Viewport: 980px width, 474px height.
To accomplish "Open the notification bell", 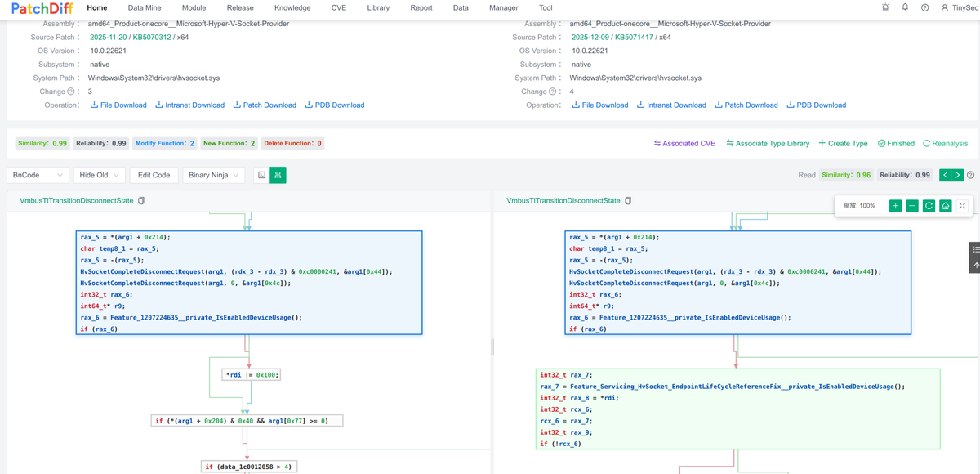I will (x=905, y=7).
